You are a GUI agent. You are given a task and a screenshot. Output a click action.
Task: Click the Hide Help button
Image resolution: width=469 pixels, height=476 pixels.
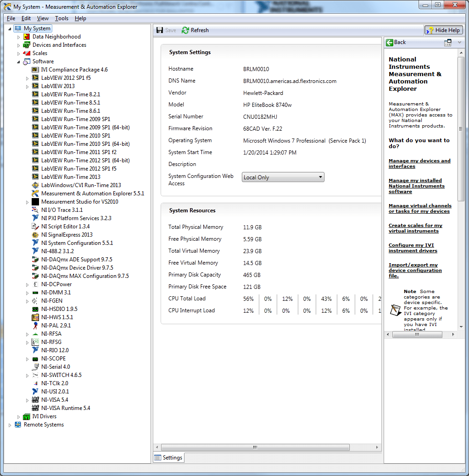coord(443,30)
